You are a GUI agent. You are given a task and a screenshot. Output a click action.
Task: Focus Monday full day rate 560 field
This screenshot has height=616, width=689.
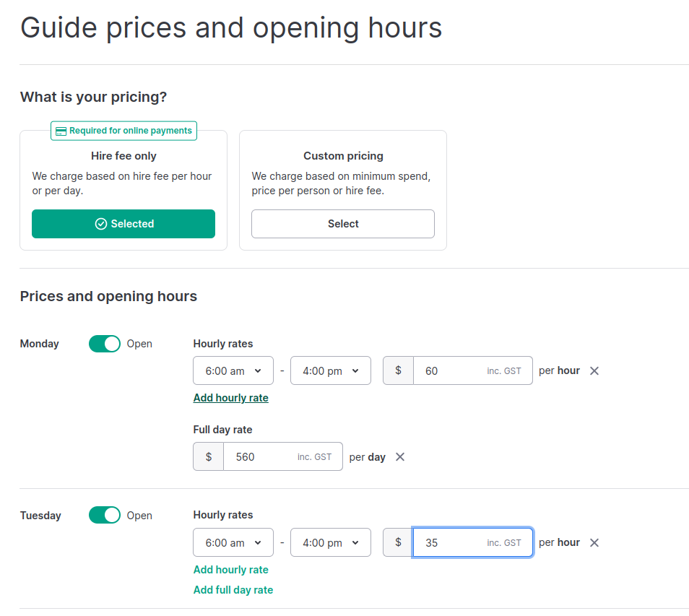click(x=283, y=456)
